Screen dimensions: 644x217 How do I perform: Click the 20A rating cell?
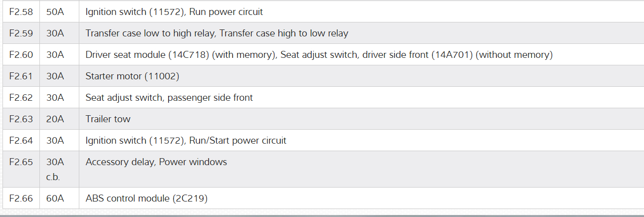(55, 119)
